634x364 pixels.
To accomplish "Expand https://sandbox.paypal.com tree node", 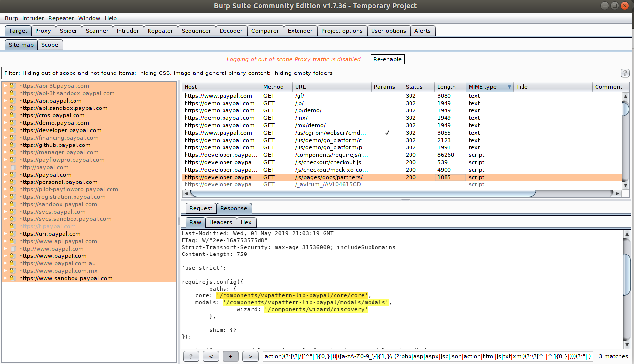I will click(x=5, y=204).
